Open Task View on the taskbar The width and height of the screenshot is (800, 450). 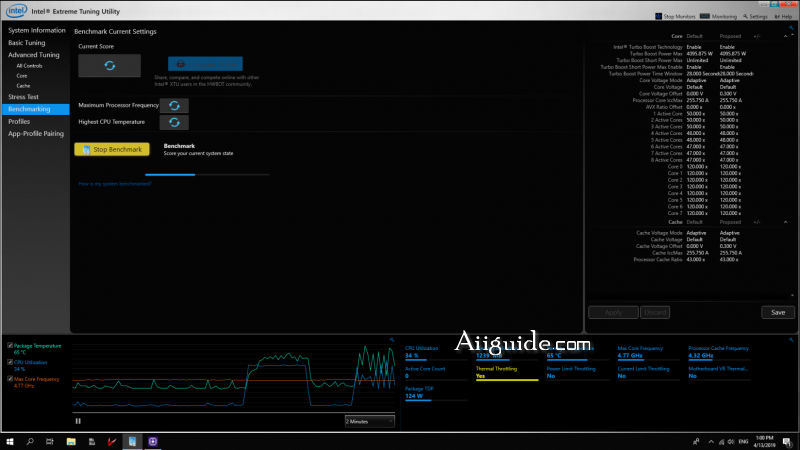tap(49, 441)
